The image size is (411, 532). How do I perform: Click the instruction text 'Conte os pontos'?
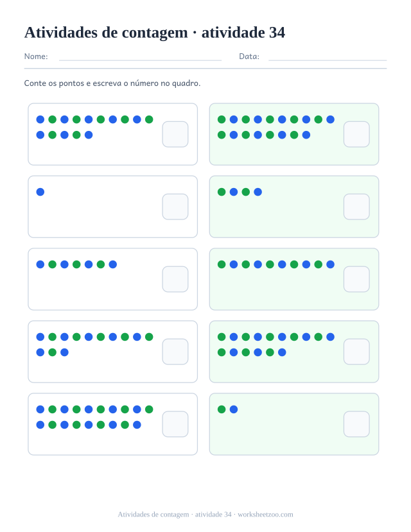coord(54,83)
